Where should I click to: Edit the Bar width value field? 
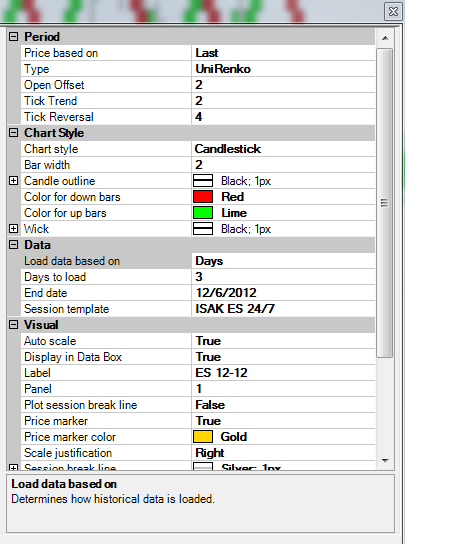pos(283,165)
